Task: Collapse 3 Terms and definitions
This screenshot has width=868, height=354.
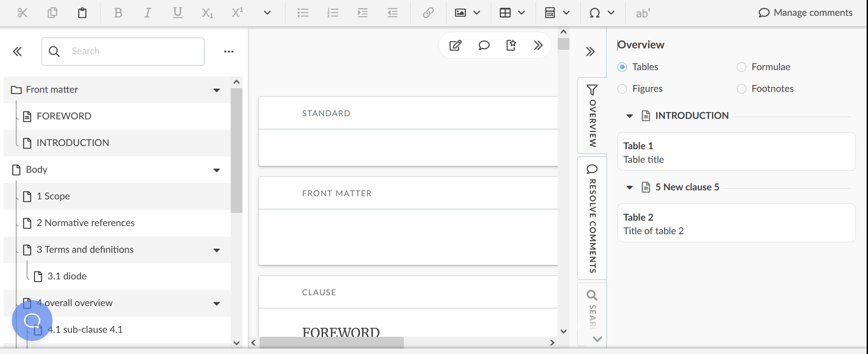Action: (217, 250)
